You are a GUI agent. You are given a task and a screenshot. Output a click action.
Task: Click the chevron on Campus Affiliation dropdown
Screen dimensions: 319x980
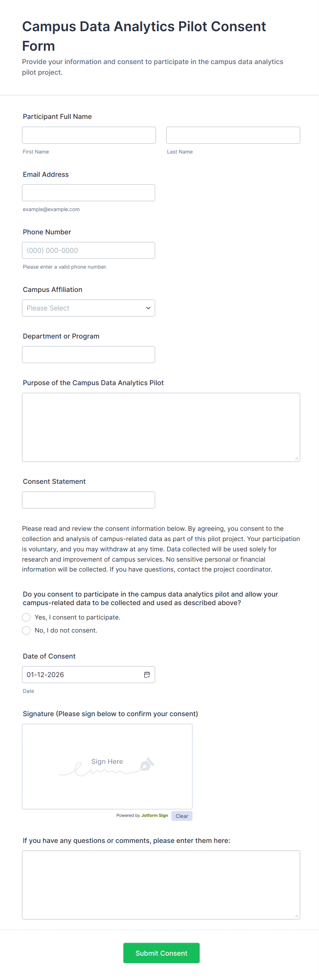(x=148, y=308)
